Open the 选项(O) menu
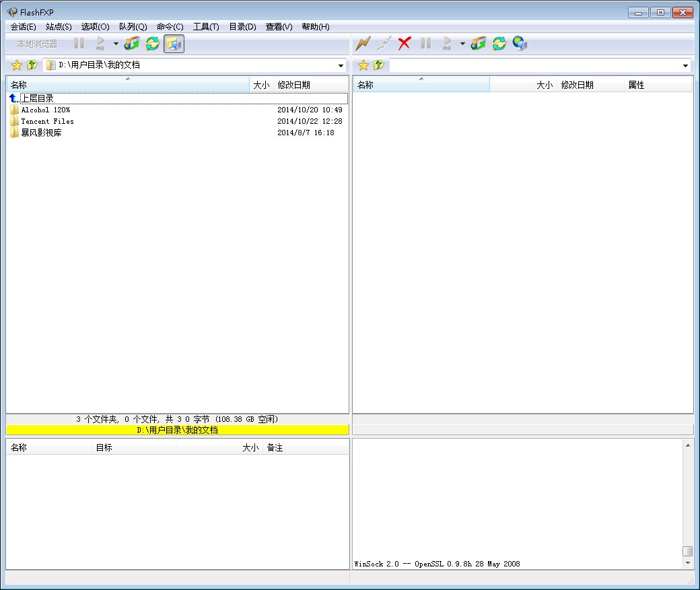This screenshot has height=590, width=700. (x=95, y=27)
